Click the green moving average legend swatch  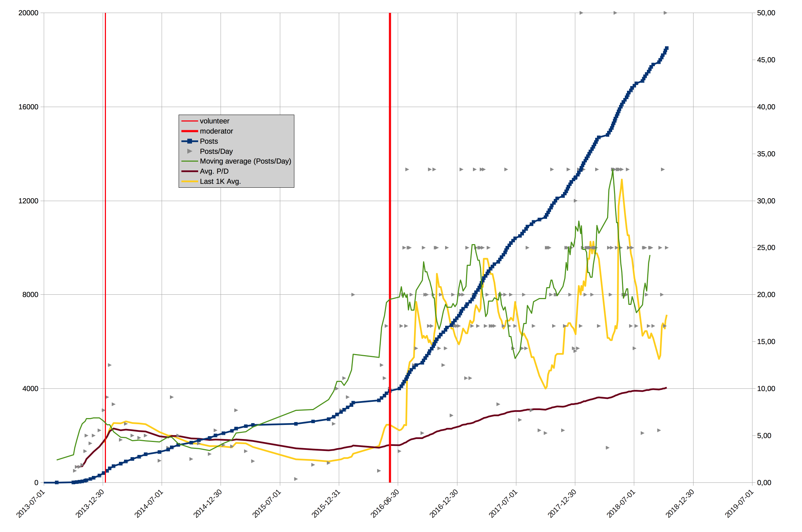pos(189,161)
